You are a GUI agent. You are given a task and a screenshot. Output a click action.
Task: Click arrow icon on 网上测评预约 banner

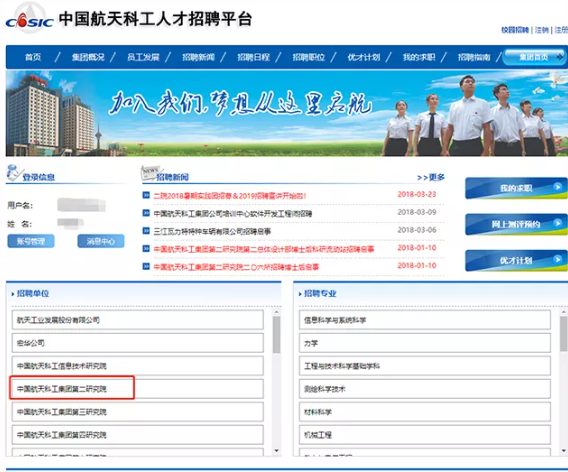[557, 223]
